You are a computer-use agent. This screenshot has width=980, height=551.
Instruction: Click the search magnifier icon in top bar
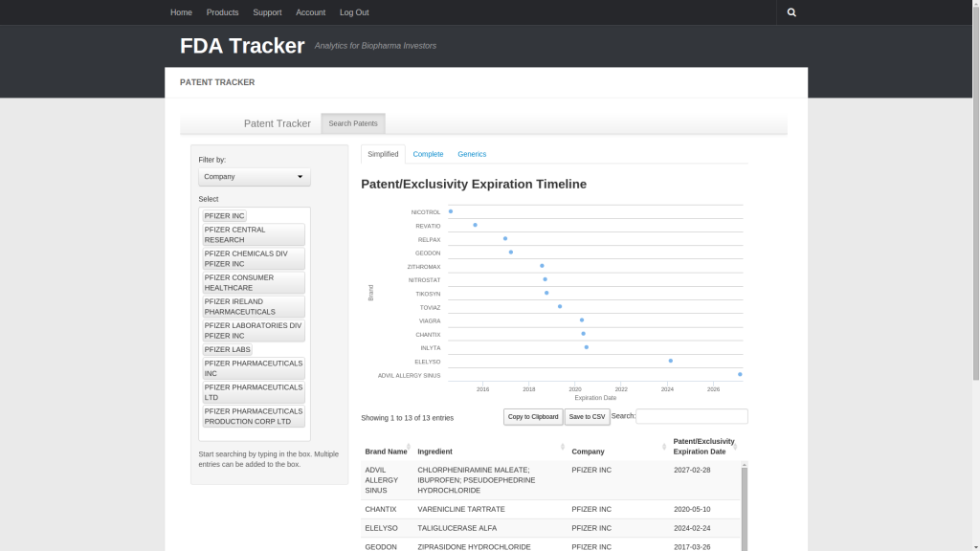pos(791,12)
